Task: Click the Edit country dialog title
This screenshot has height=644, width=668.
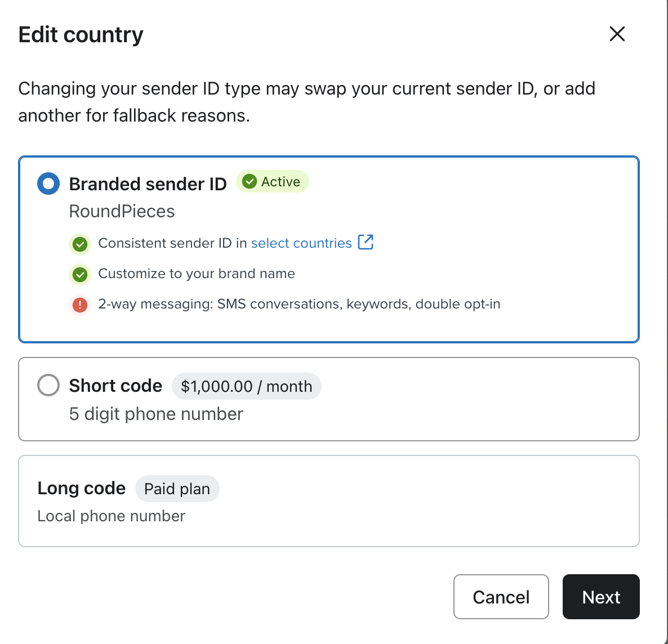Action: click(81, 34)
